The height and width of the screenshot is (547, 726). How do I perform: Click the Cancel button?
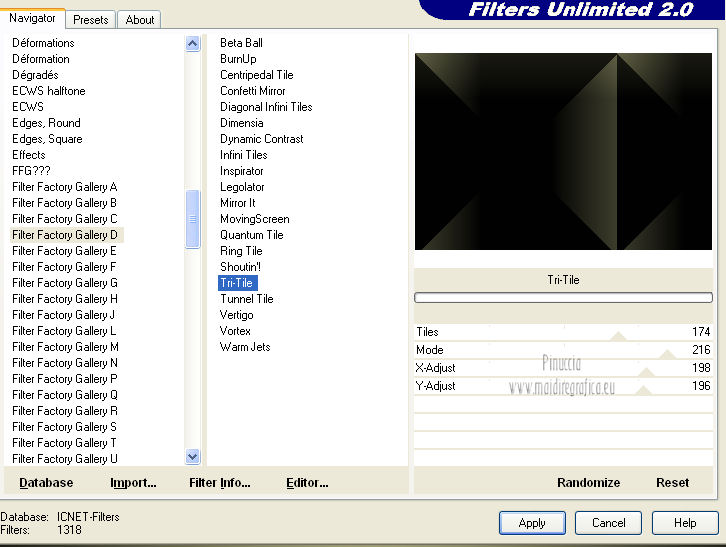tap(608, 523)
